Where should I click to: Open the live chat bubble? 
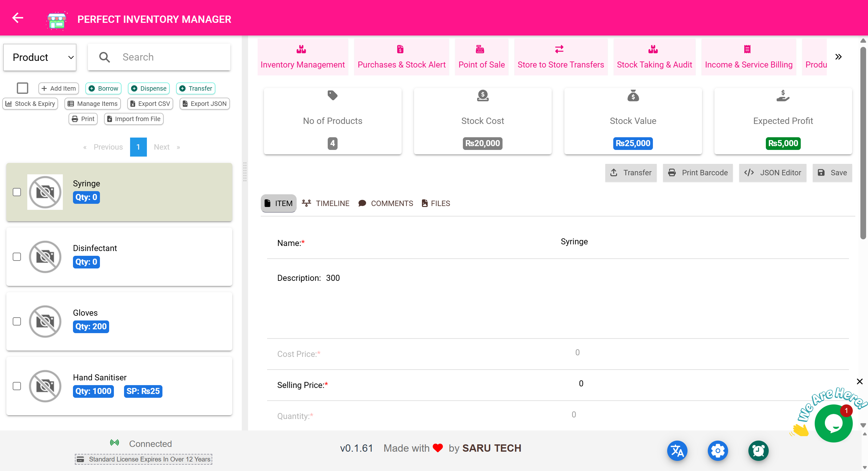point(833,423)
